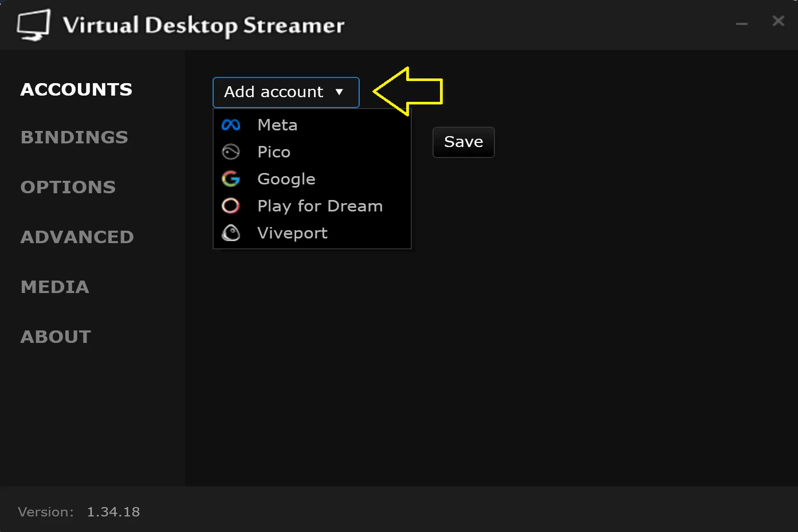Expand the Add account dropdown
The width and height of the screenshot is (798, 532).
(x=286, y=92)
